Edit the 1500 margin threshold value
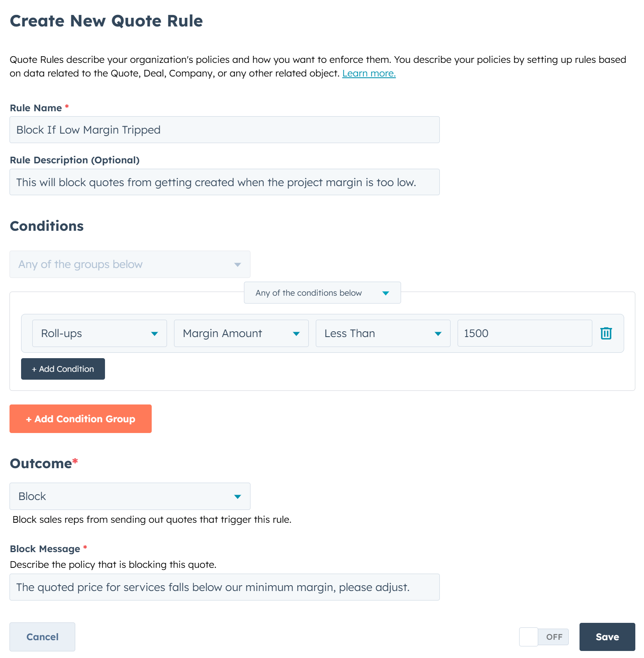Screen dimensions: 644x658 click(x=524, y=333)
